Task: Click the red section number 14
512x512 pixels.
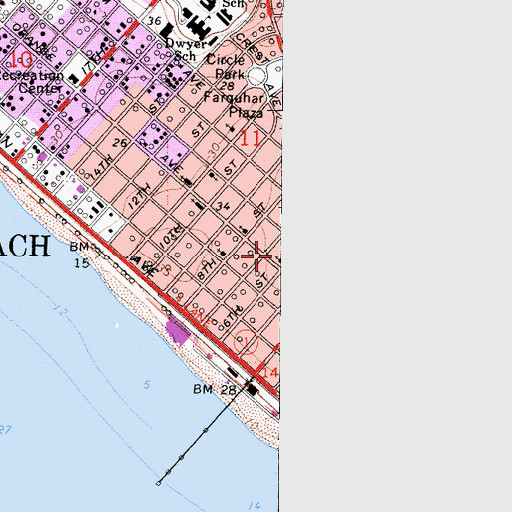Action: [270, 372]
